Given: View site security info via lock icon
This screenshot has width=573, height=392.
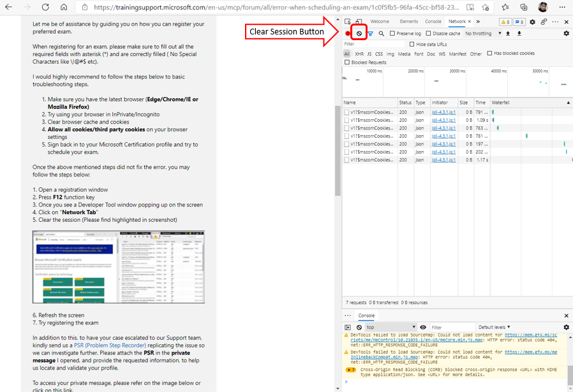Looking at the screenshot, I should coord(85,7).
